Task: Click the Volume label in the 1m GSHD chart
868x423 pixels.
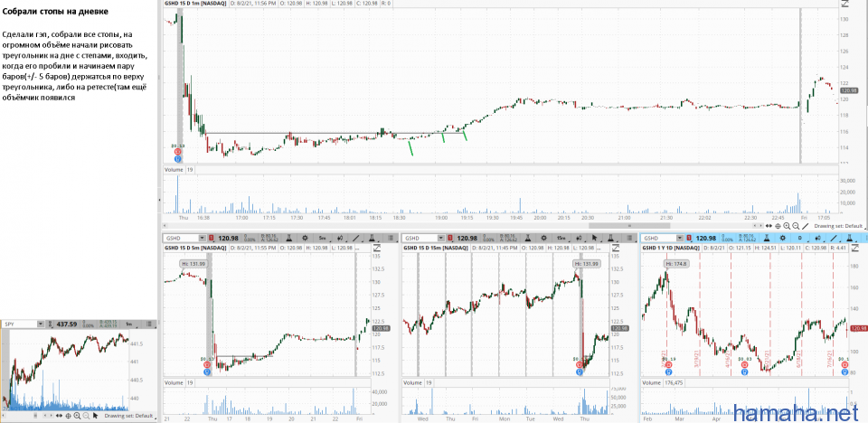Action: pos(174,169)
